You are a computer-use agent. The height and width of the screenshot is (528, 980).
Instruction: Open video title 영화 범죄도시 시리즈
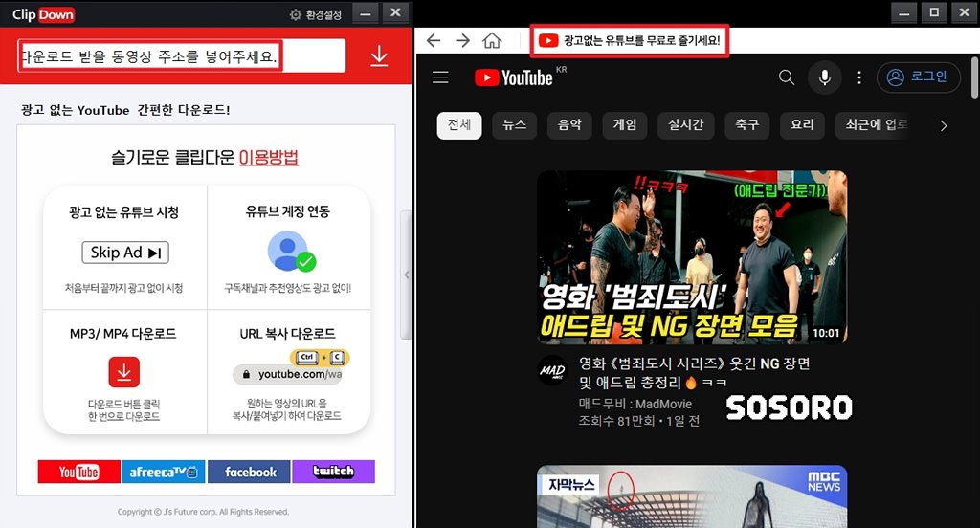click(x=695, y=372)
